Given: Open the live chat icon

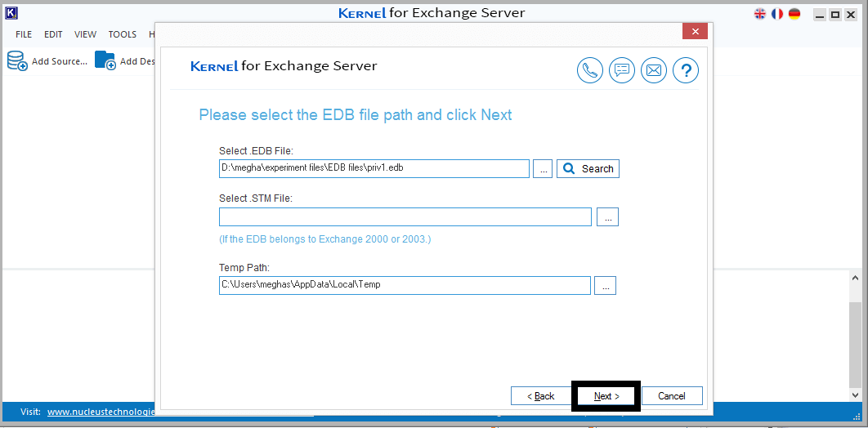Looking at the screenshot, I should pyautogui.click(x=622, y=70).
